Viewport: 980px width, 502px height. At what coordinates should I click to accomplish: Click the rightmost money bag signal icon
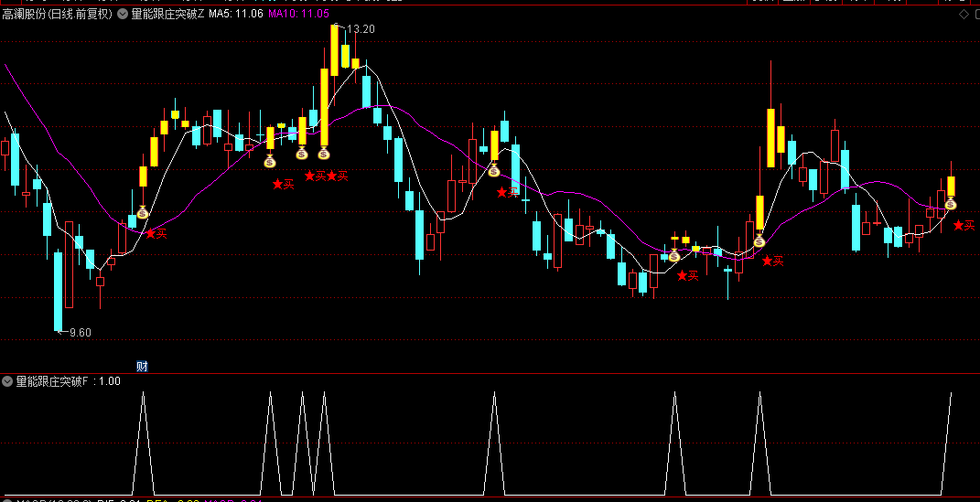point(950,204)
